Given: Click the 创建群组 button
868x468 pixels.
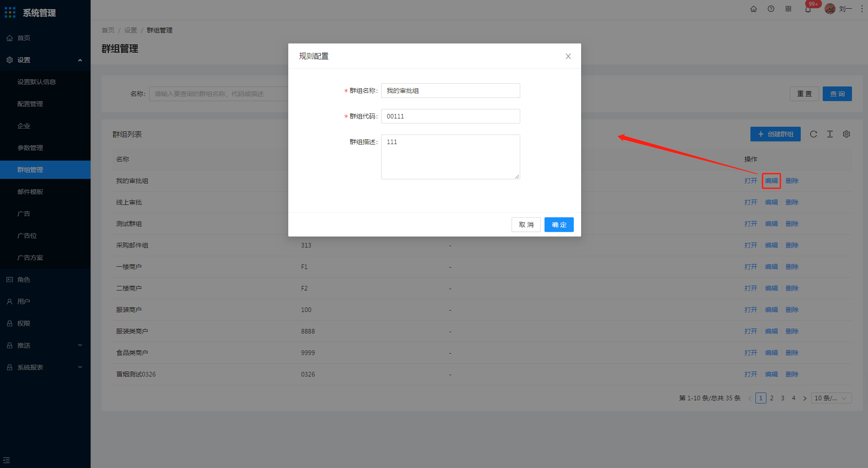Looking at the screenshot, I should point(776,134).
